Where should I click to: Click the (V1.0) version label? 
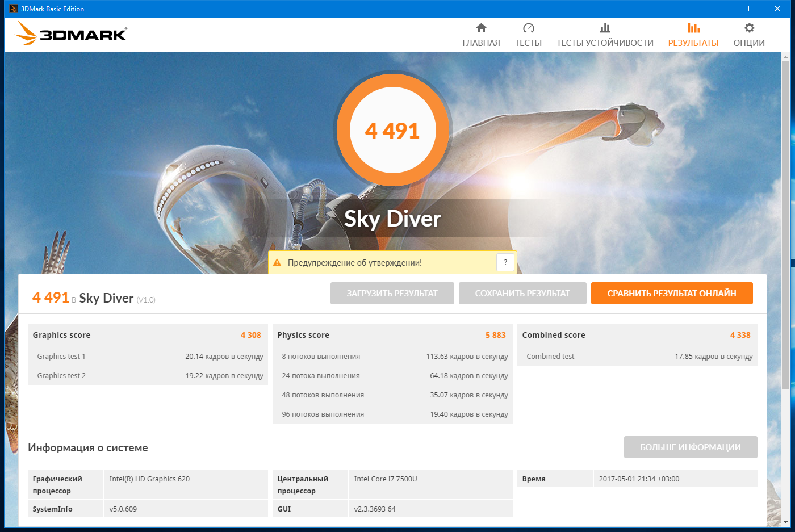tap(146, 300)
